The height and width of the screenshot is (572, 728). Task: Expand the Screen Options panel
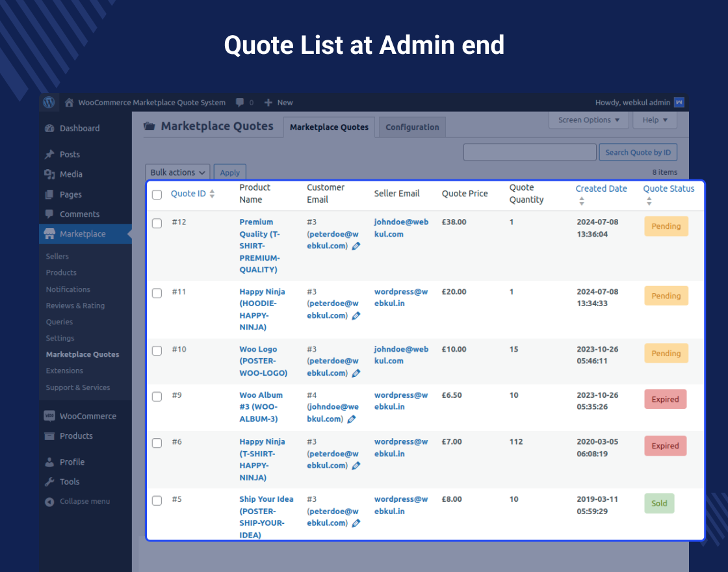(588, 120)
